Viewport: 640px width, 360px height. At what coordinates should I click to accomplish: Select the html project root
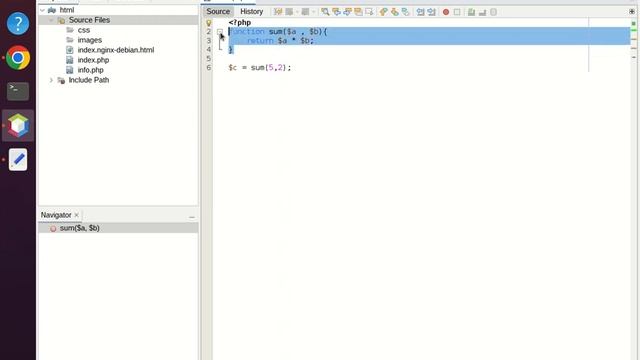click(67, 10)
